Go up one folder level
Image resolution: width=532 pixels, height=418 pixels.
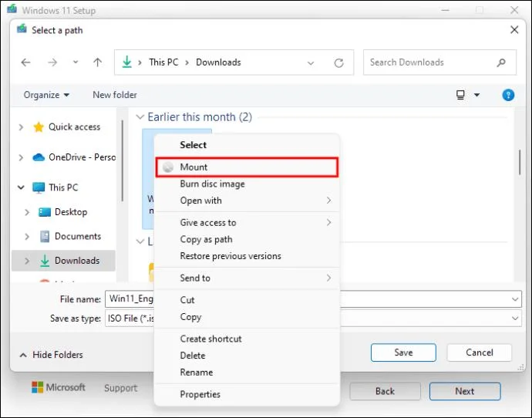(x=97, y=62)
